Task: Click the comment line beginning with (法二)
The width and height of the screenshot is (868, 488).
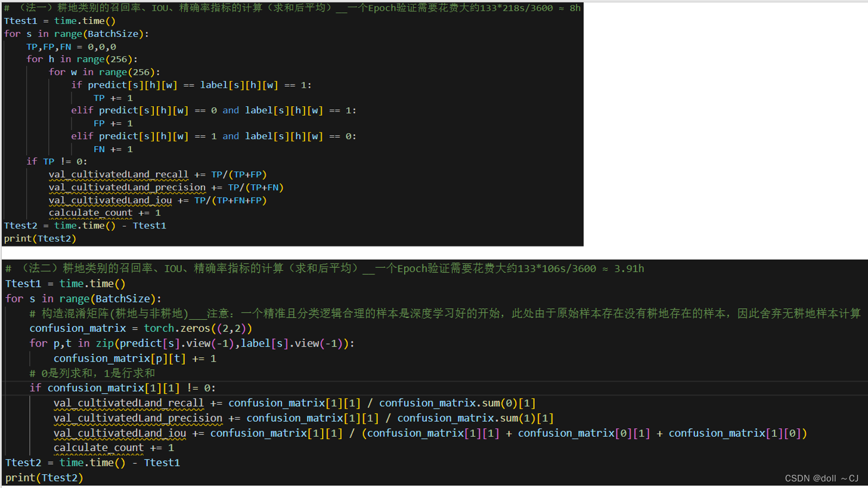Action: [325, 268]
